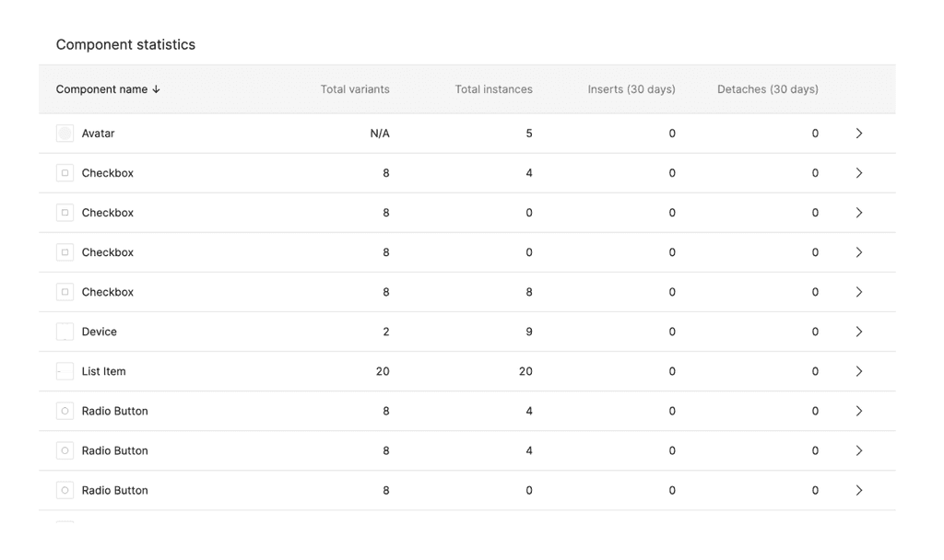Click thumbnail of Radio Button with 0 instances
The height and width of the screenshot is (560, 944).
65,490
